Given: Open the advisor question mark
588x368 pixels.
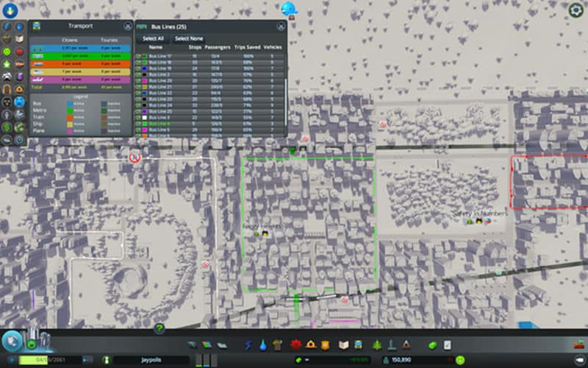Looking at the screenshot, I should (159, 329).
